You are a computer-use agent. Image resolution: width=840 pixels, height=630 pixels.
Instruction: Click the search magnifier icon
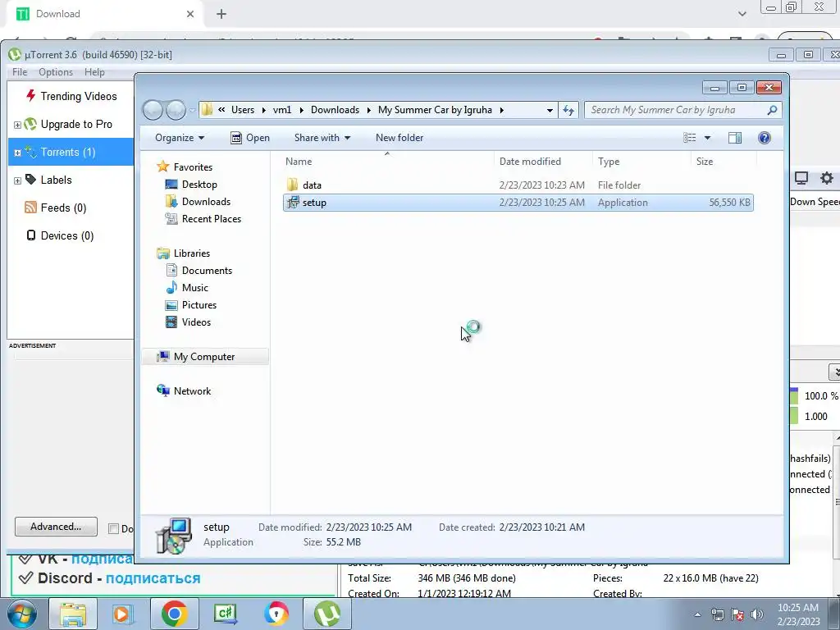tap(772, 110)
